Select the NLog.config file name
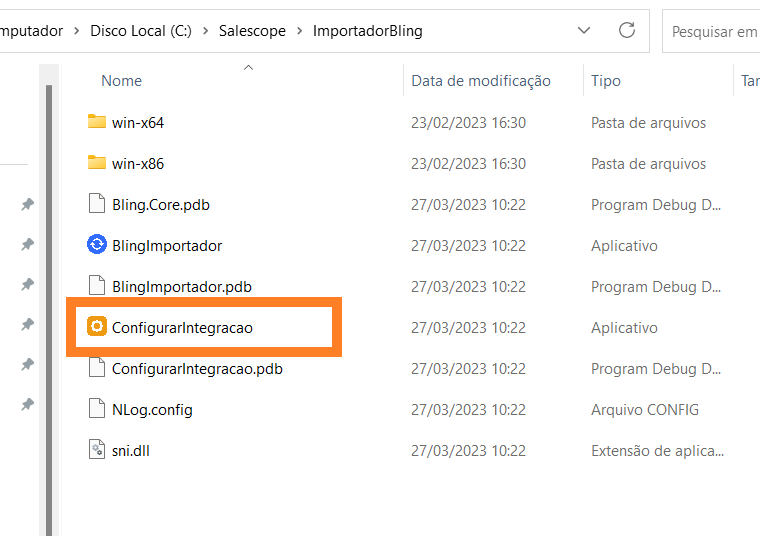Screen dimensions: 760x536 pos(152,410)
